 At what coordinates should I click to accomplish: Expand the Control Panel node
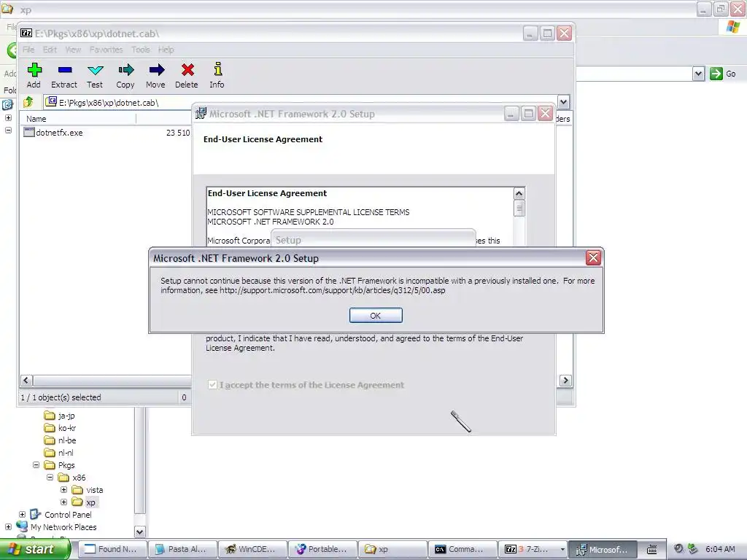(22, 514)
